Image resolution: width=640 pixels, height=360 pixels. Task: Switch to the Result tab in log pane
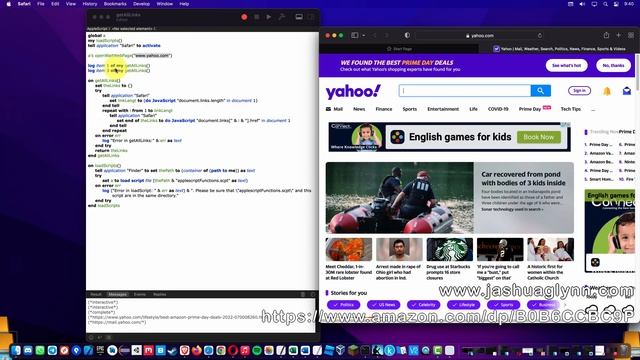96,294
